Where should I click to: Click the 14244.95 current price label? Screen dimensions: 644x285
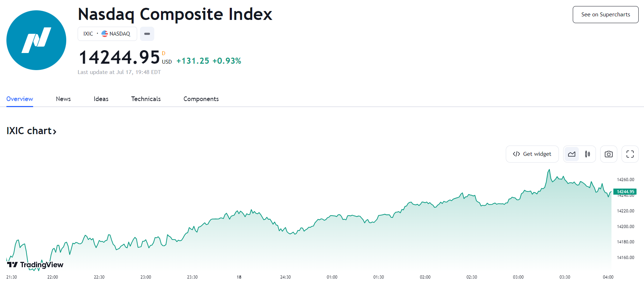click(x=625, y=192)
